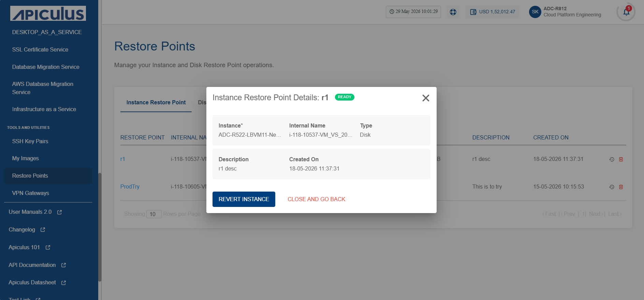
Task: Click the sidebar vertical scrollbar
Action: (100, 227)
